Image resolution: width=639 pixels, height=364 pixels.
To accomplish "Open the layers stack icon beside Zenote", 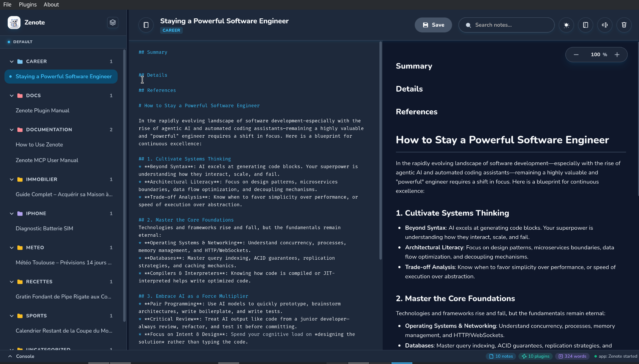I will pyautogui.click(x=113, y=22).
